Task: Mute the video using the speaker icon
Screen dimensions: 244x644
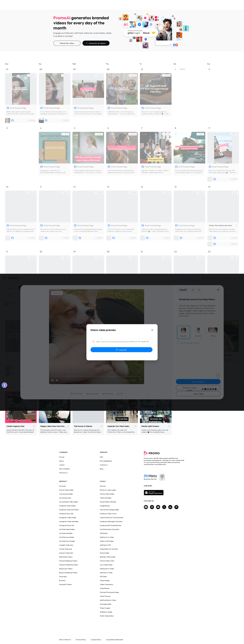Action: pyautogui.click(x=57, y=380)
